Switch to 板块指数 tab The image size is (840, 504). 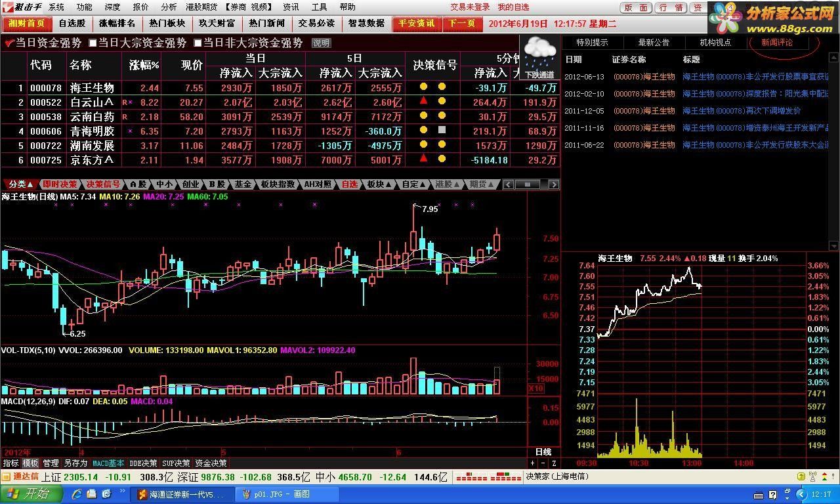coord(278,184)
